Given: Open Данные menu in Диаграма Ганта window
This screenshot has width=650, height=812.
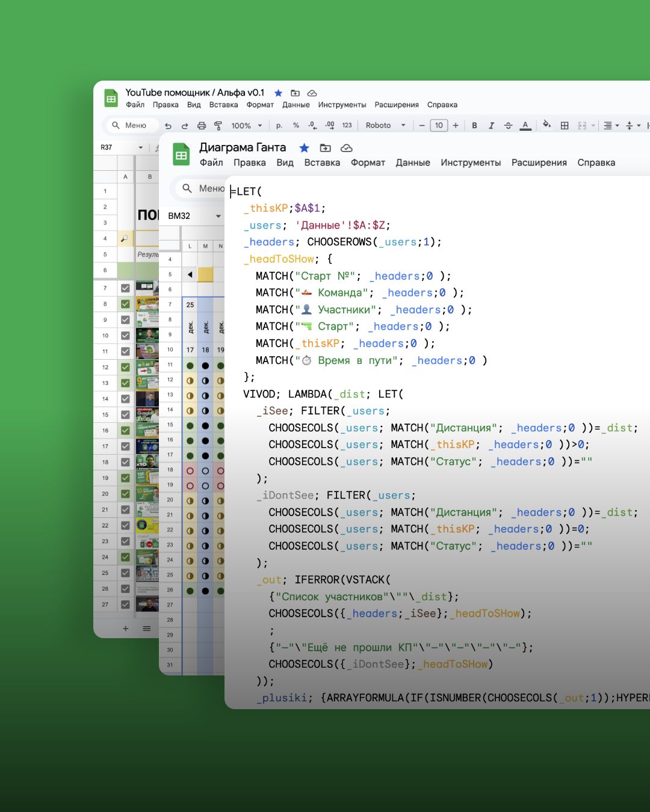Looking at the screenshot, I should tap(413, 162).
